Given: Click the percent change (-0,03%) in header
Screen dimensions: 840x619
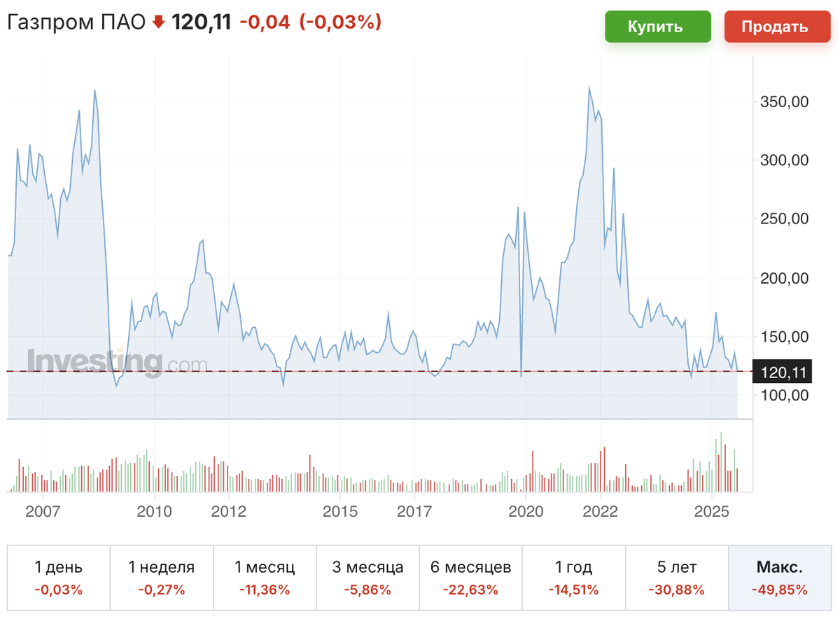Looking at the screenshot, I should pyautogui.click(x=340, y=23).
